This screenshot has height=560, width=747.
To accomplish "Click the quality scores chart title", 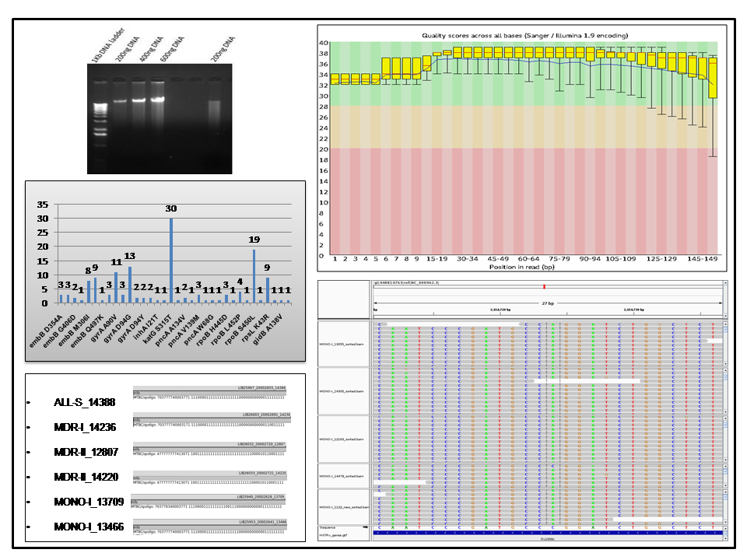I will 525,36.
